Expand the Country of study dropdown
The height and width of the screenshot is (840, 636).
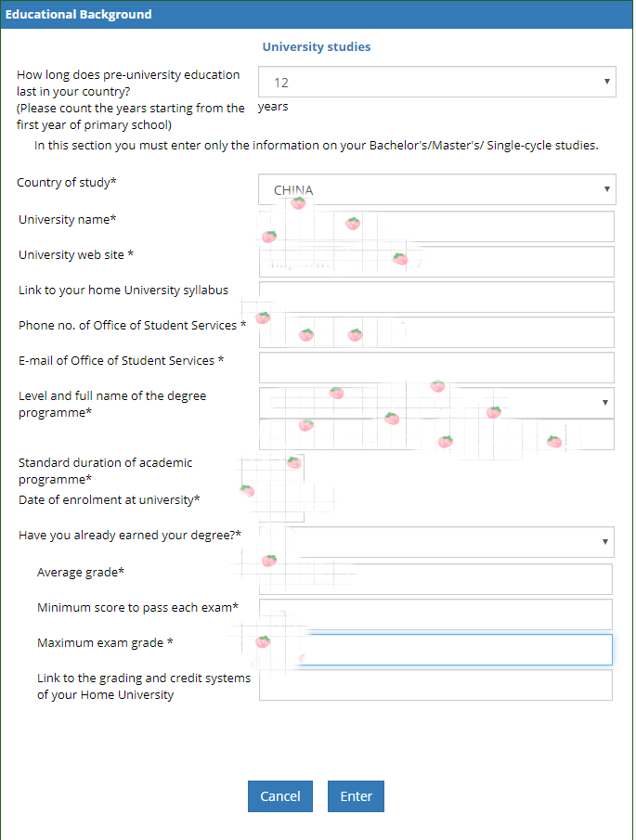point(435,189)
